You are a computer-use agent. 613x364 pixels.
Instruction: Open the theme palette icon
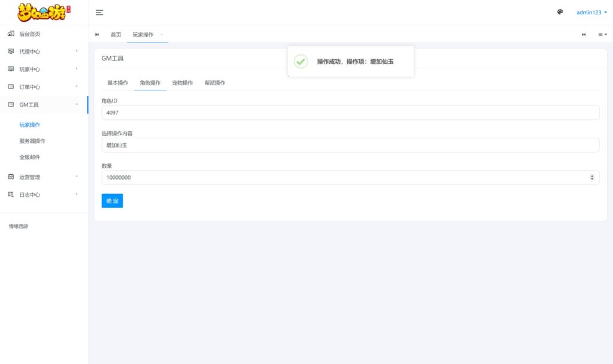point(559,12)
